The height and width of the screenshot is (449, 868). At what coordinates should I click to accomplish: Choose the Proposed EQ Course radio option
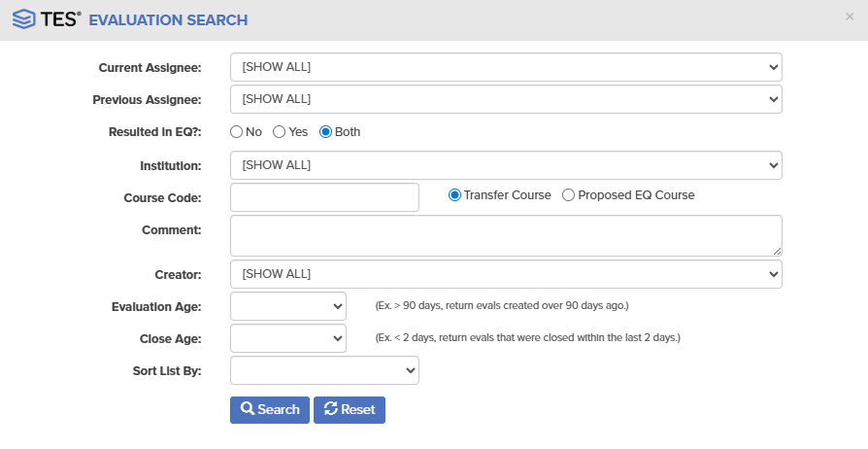569,195
